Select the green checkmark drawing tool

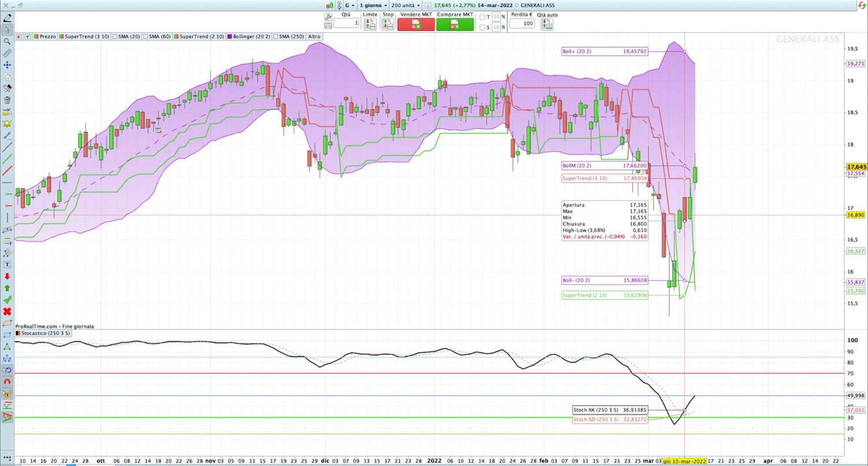pyautogui.click(x=7, y=300)
